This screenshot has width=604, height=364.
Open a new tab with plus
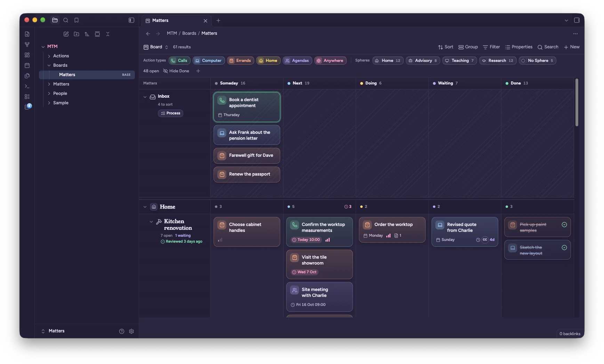pyautogui.click(x=218, y=21)
